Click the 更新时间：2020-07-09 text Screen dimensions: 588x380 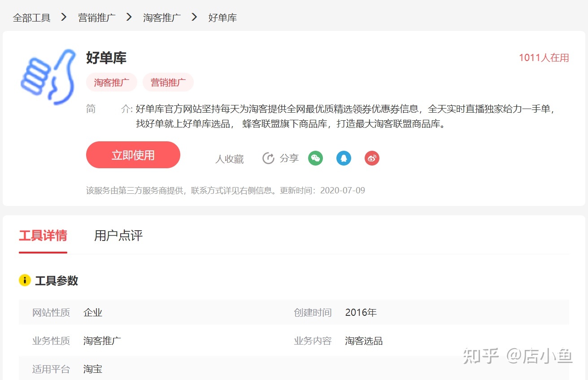pyautogui.click(x=322, y=190)
